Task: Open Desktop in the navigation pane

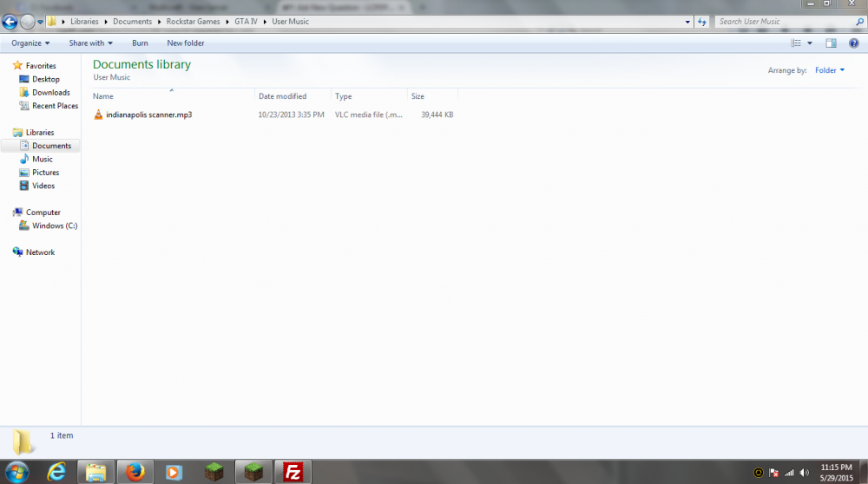Action: tap(45, 79)
